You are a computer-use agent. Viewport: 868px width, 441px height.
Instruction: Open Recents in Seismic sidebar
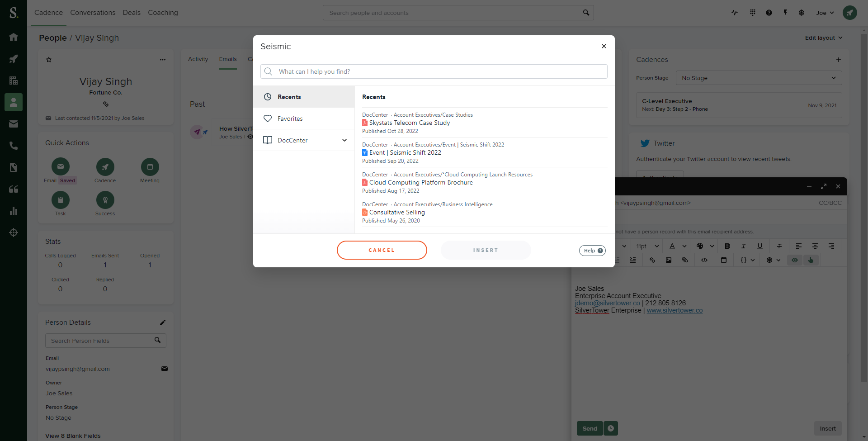coord(289,97)
